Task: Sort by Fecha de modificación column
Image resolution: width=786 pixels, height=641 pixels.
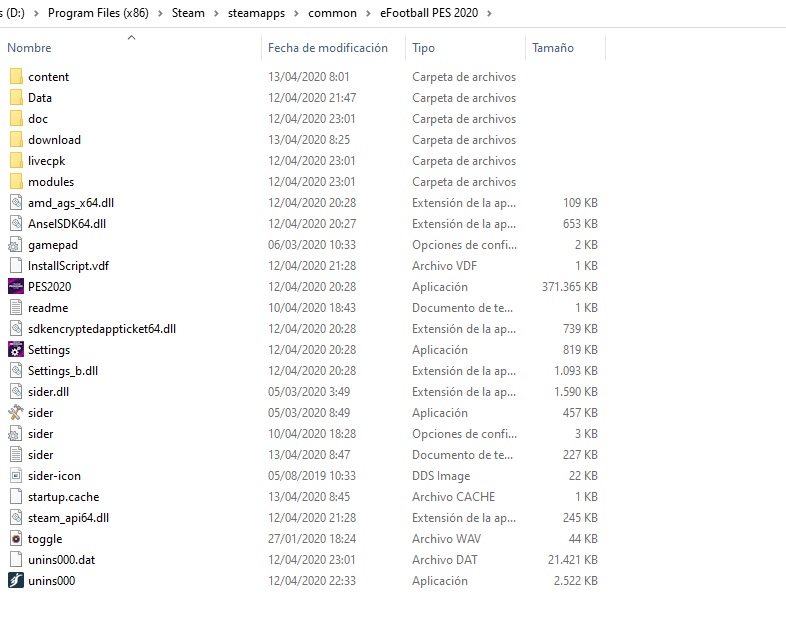Action: 328,48
